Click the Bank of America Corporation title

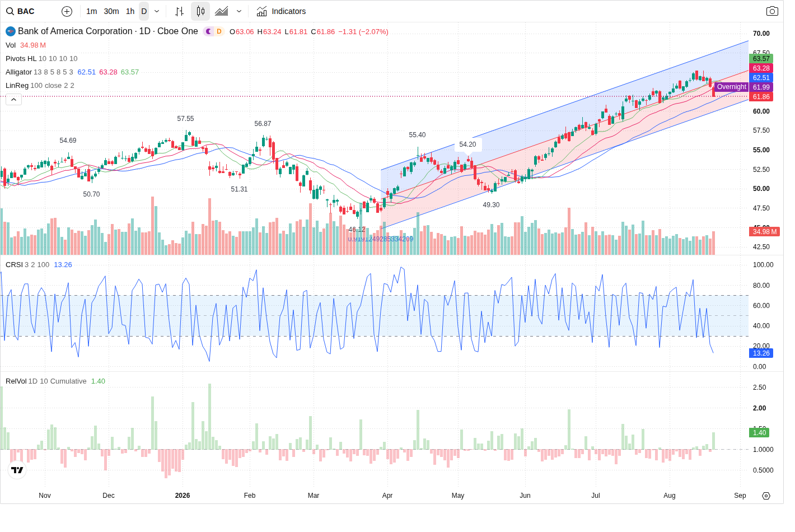pyautogui.click(x=75, y=31)
